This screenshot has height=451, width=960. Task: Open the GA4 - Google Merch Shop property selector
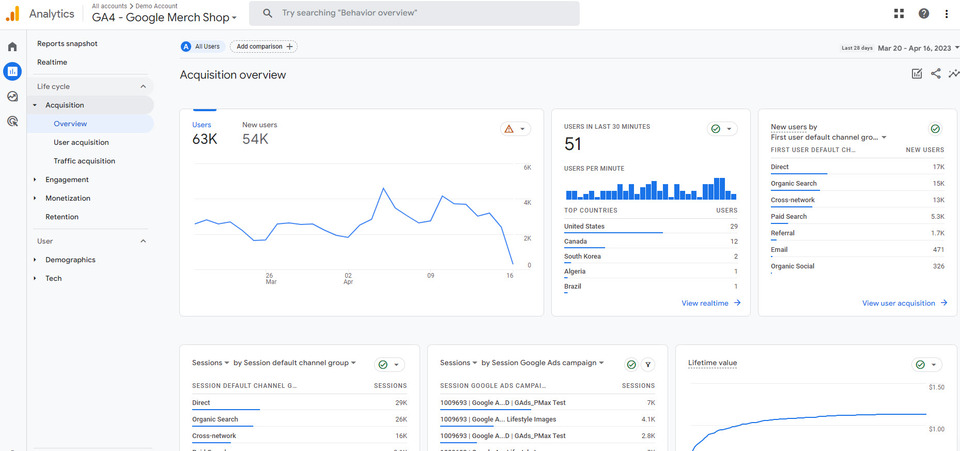164,18
